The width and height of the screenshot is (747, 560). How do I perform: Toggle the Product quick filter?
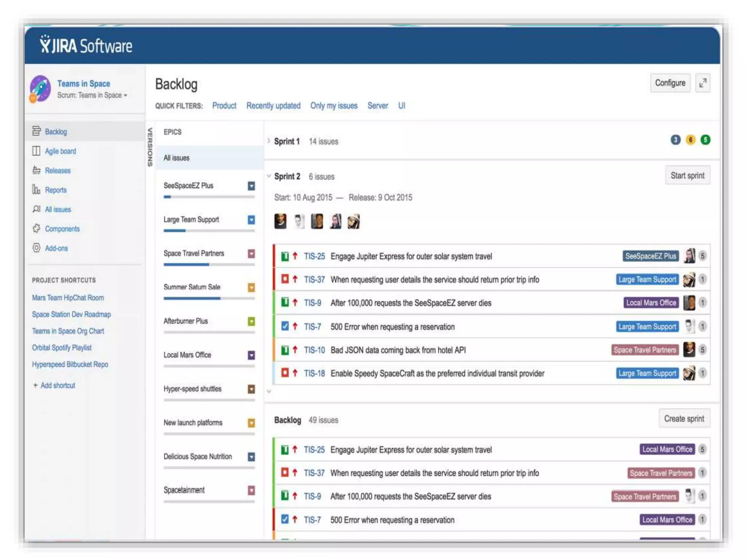pyautogui.click(x=224, y=106)
